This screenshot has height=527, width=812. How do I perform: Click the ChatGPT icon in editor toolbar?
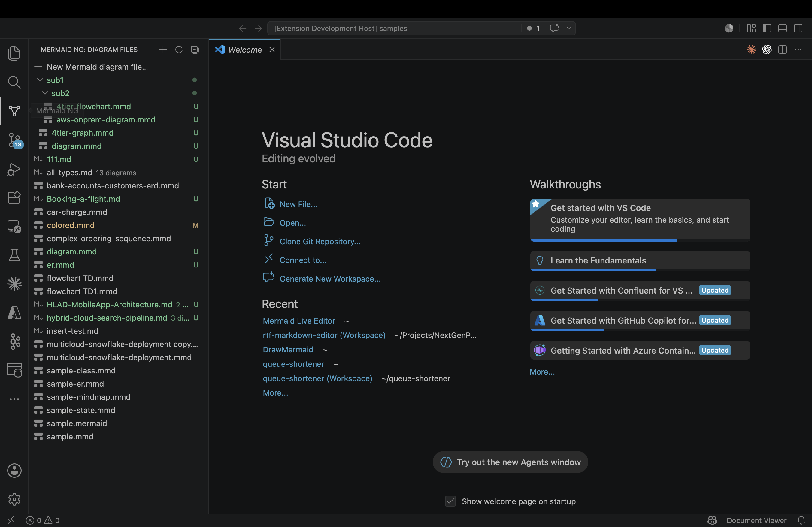point(767,50)
